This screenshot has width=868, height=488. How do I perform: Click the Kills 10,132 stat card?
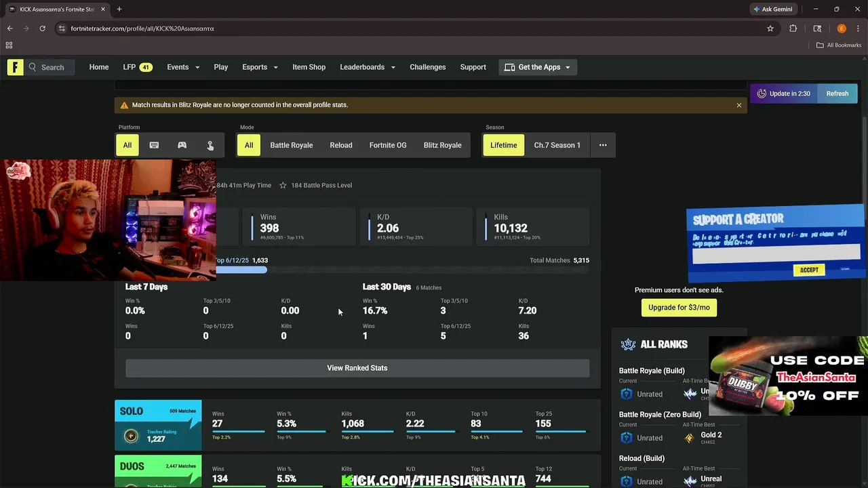[533, 226]
